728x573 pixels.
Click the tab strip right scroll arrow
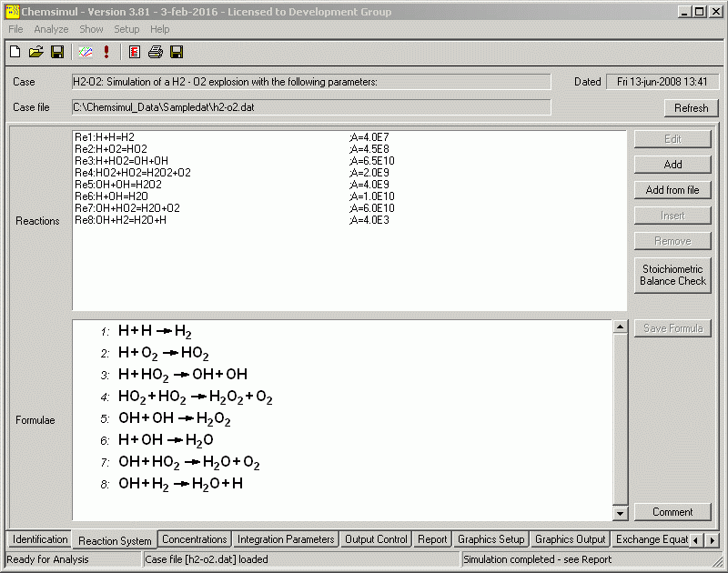point(713,540)
